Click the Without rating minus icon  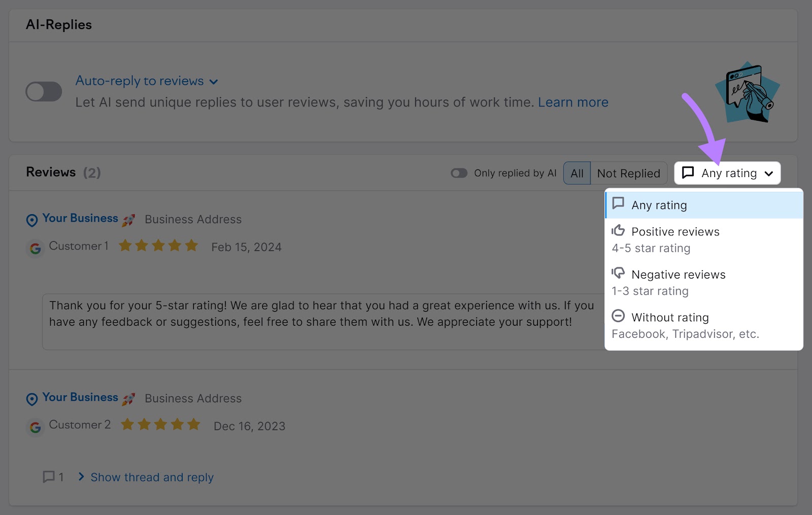click(x=618, y=316)
